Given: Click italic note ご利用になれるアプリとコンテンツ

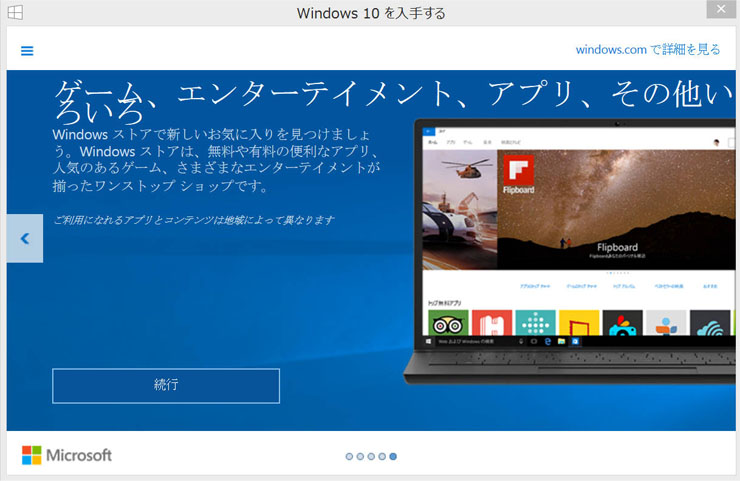Looking at the screenshot, I should (193, 220).
